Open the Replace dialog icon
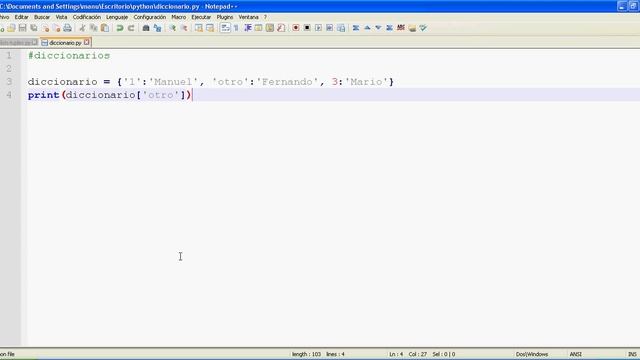The image size is (640, 360). click(157, 28)
